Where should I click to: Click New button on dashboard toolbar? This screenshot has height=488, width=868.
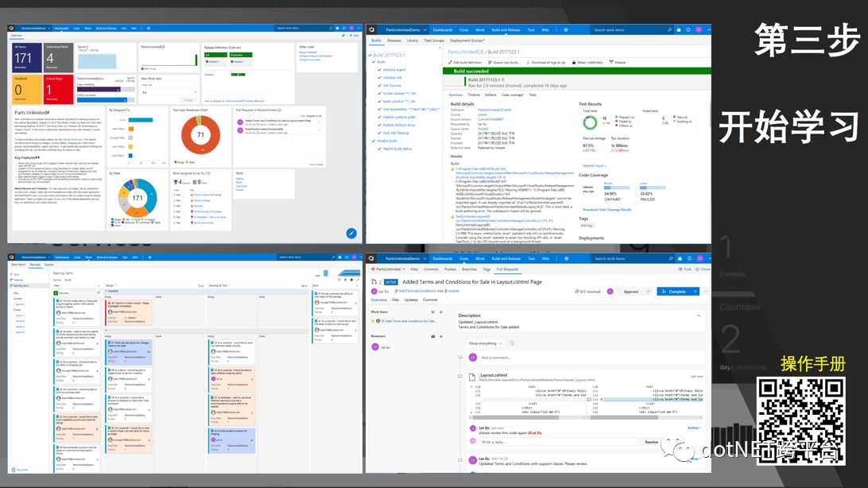pyautogui.click(x=355, y=36)
